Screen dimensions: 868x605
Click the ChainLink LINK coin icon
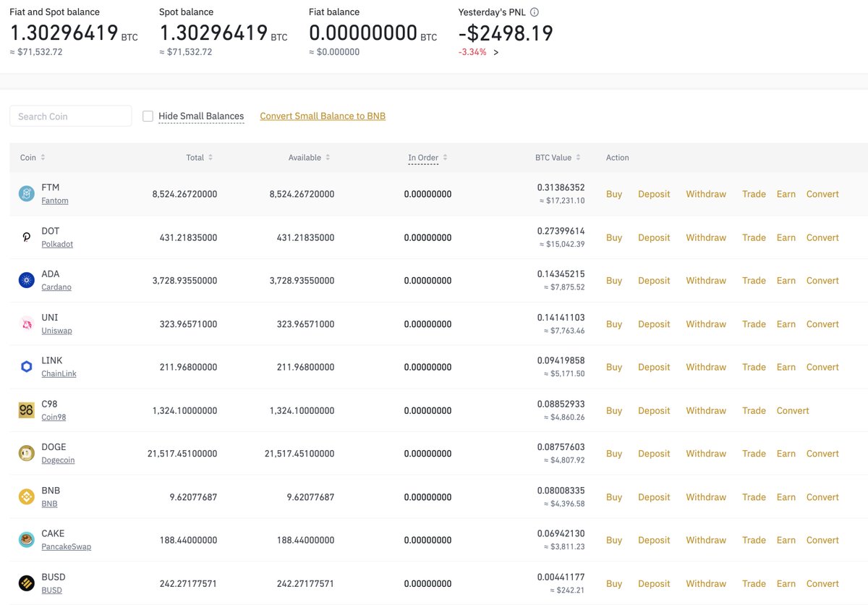click(x=27, y=367)
